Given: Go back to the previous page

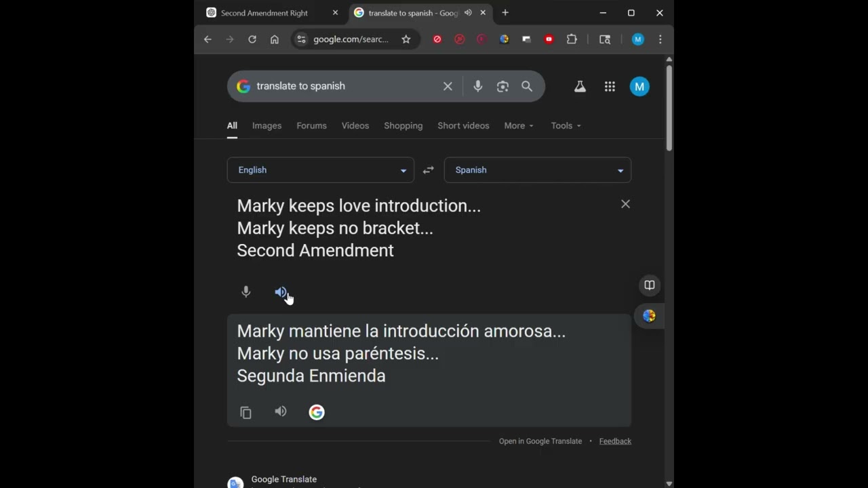Looking at the screenshot, I should coord(208,39).
